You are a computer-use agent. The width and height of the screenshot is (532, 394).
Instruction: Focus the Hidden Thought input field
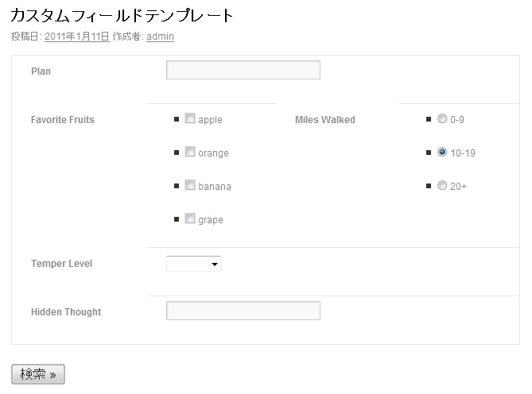pos(243,311)
